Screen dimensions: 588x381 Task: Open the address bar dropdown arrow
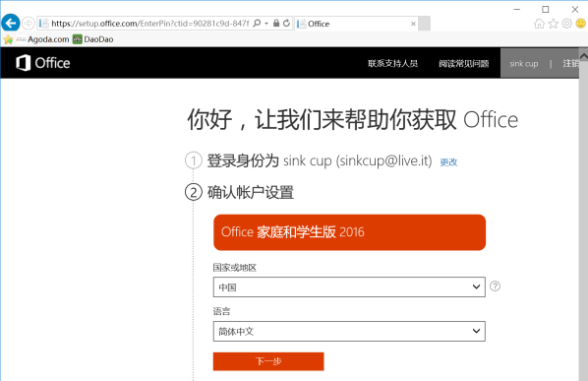tap(266, 24)
